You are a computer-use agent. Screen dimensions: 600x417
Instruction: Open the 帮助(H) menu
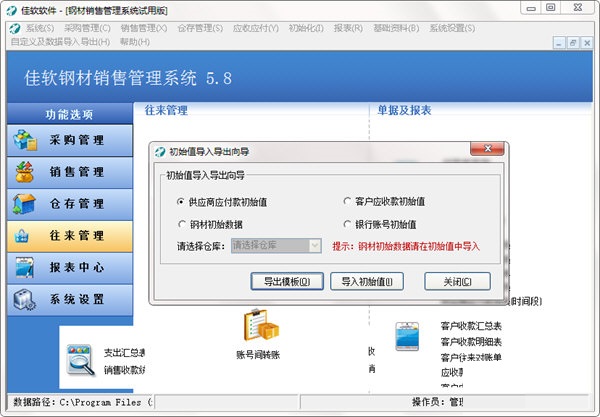click(x=135, y=42)
